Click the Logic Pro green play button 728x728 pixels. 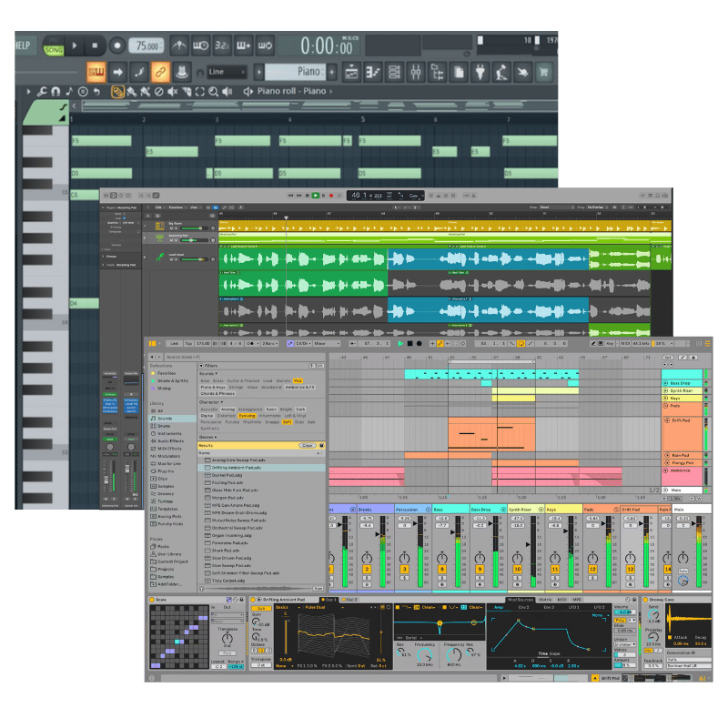tap(315, 196)
